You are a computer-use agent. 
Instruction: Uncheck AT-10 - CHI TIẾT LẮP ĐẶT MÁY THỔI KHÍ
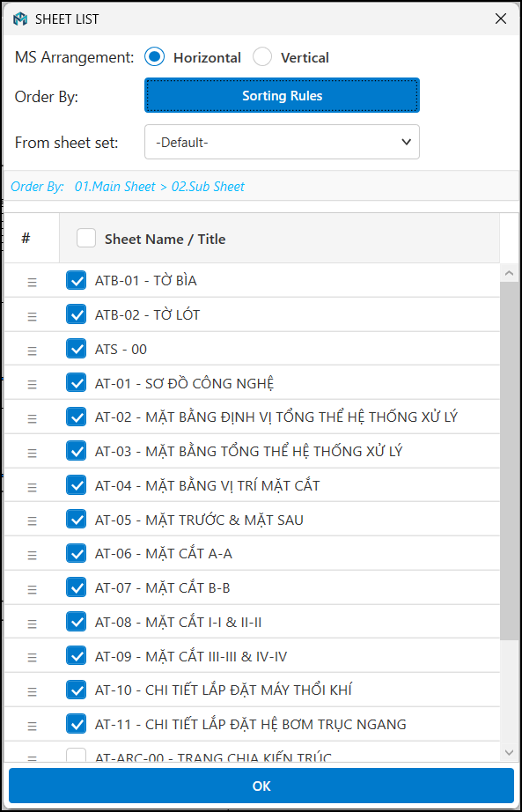coord(76,690)
